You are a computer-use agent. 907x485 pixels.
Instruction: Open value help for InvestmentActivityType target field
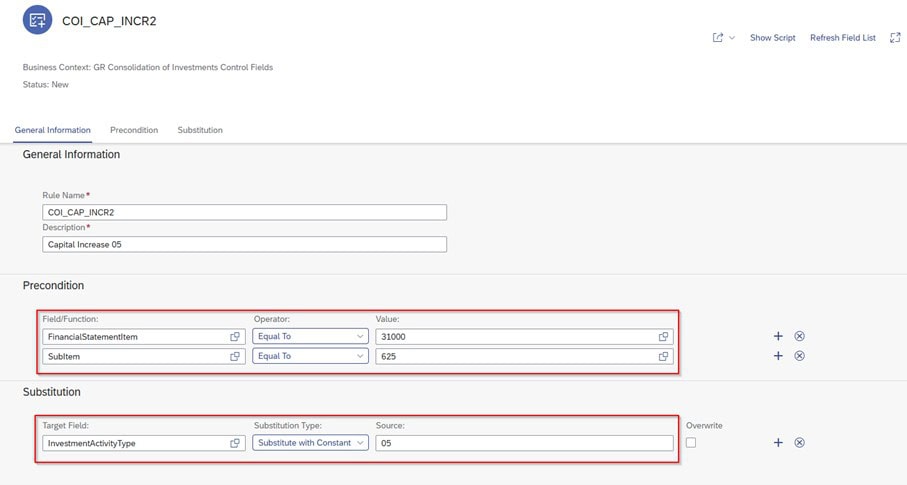235,443
